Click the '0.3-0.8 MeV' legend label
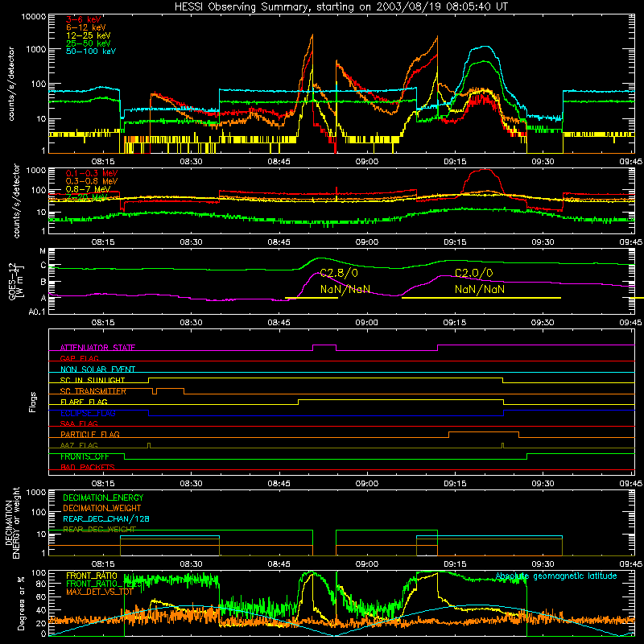The height and width of the screenshot is (644, 644). pos(91,181)
